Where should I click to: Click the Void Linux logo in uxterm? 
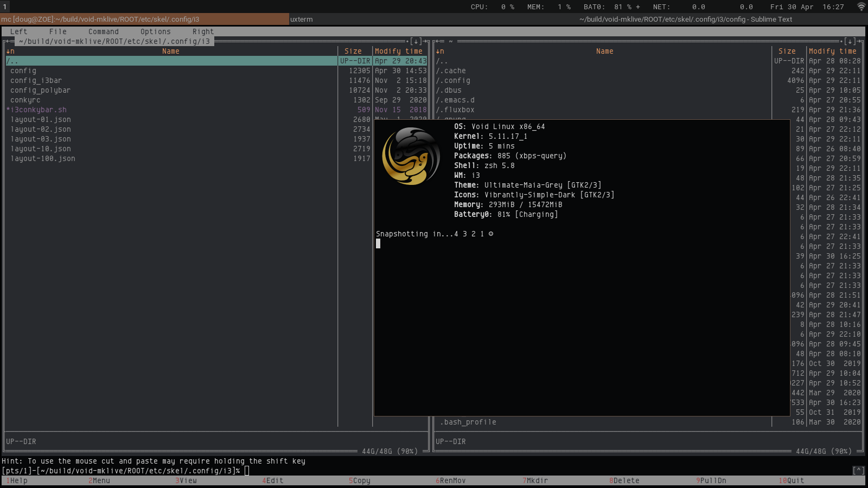pyautogui.click(x=411, y=156)
